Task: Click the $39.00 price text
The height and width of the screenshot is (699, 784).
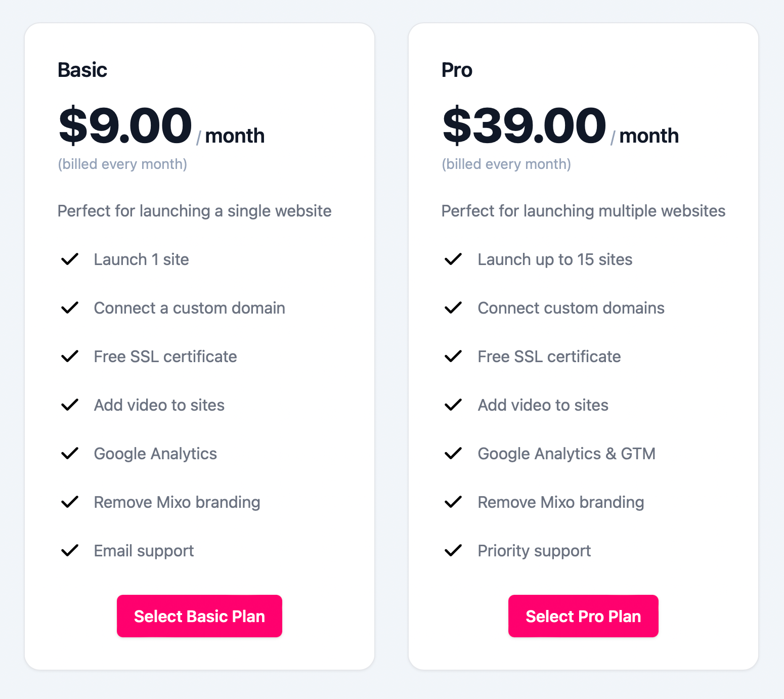Action: tap(524, 125)
